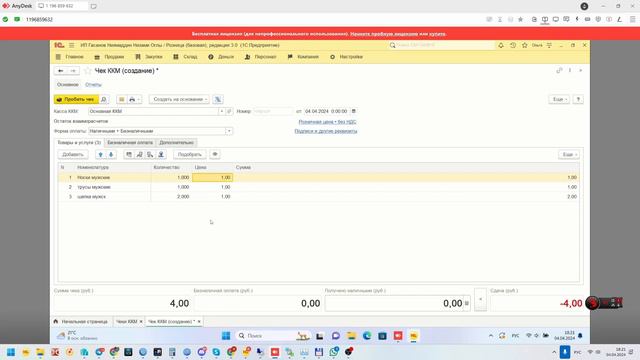The width and height of the screenshot is (640, 360).
Task: Select the Безналичная оплата tab
Action: (130, 142)
